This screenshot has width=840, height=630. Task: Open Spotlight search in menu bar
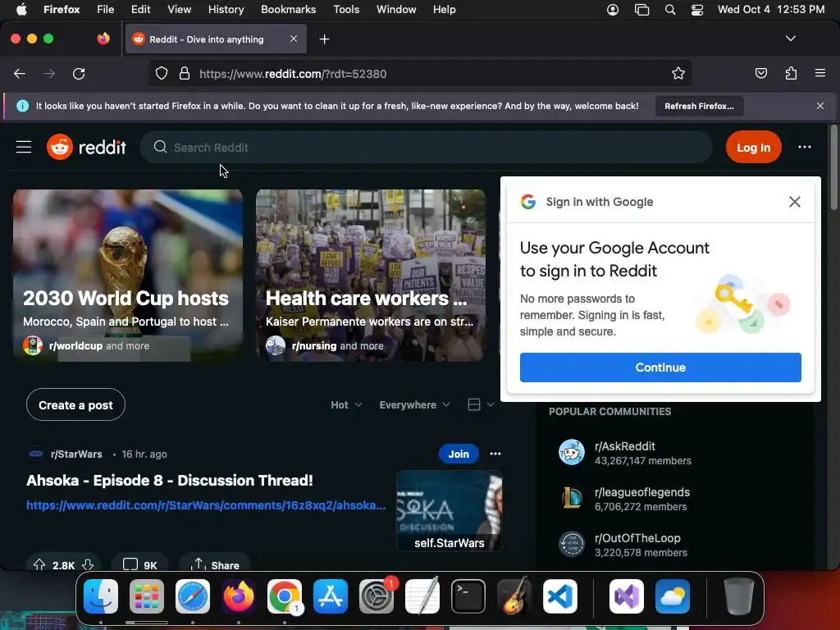coord(669,9)
